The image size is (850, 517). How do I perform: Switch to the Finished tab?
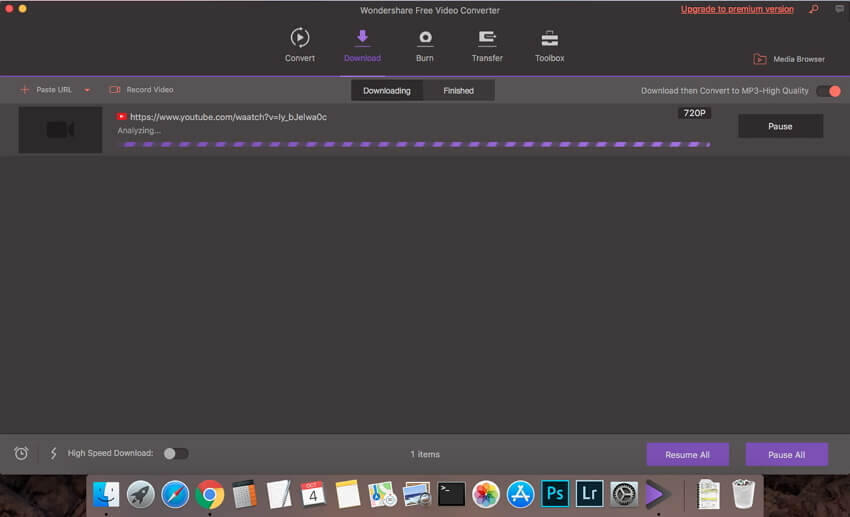[x=459, y=91]
